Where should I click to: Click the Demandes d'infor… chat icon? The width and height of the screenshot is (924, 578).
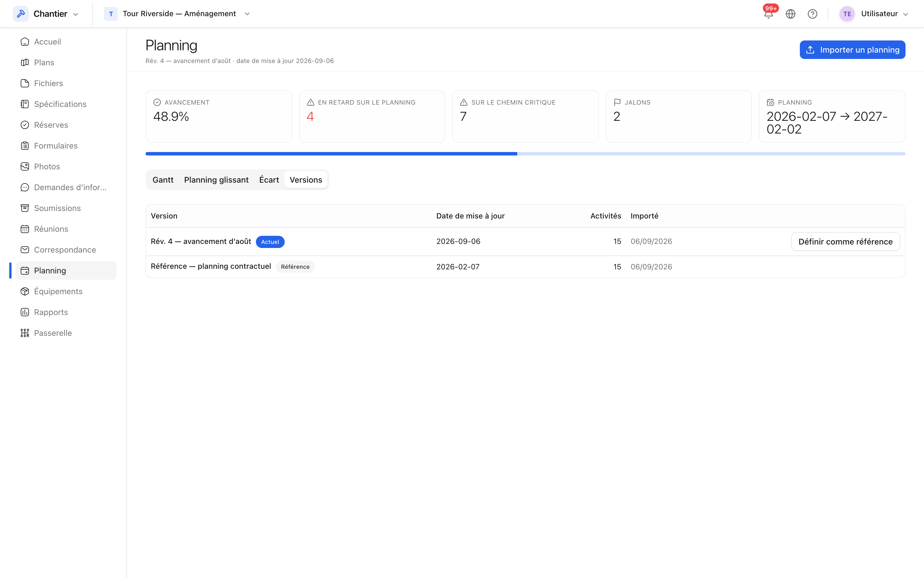point(25,187)
